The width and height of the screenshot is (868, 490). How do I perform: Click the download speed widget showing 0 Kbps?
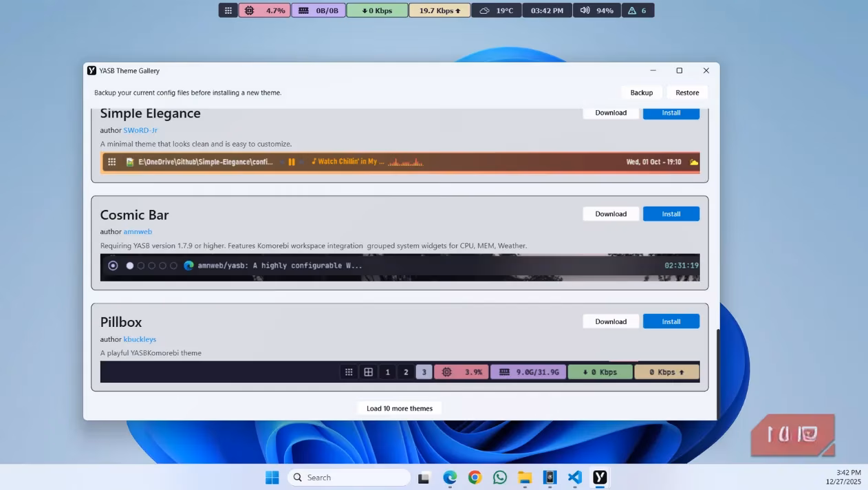[x=377, y=10]
